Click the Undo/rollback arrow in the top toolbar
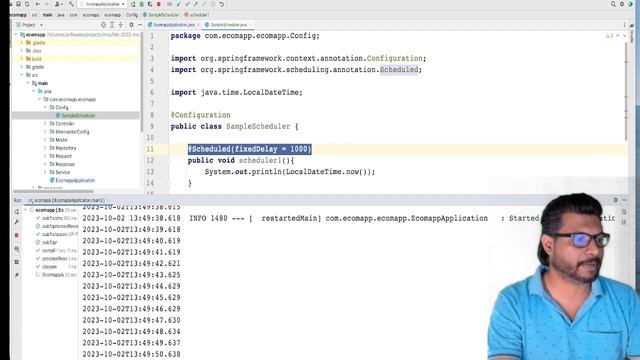The height and width of the screenshot is (360, 640). tap(222, 4)
